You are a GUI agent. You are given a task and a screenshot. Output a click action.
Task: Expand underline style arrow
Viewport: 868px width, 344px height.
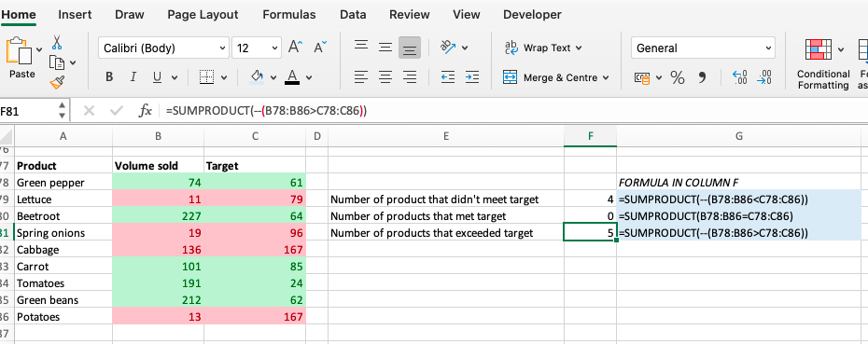pyautogui.click(x=175, y=78)
